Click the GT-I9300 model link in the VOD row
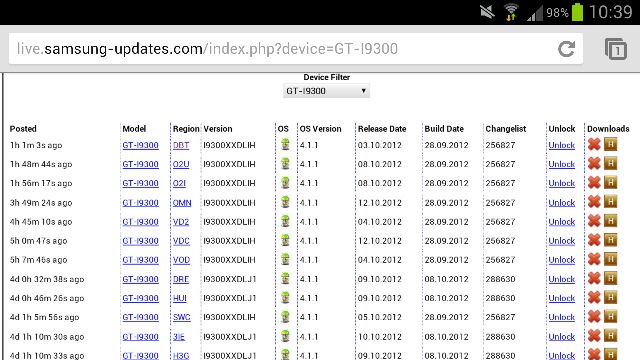The image size is (640, 360). coord(140,260)
